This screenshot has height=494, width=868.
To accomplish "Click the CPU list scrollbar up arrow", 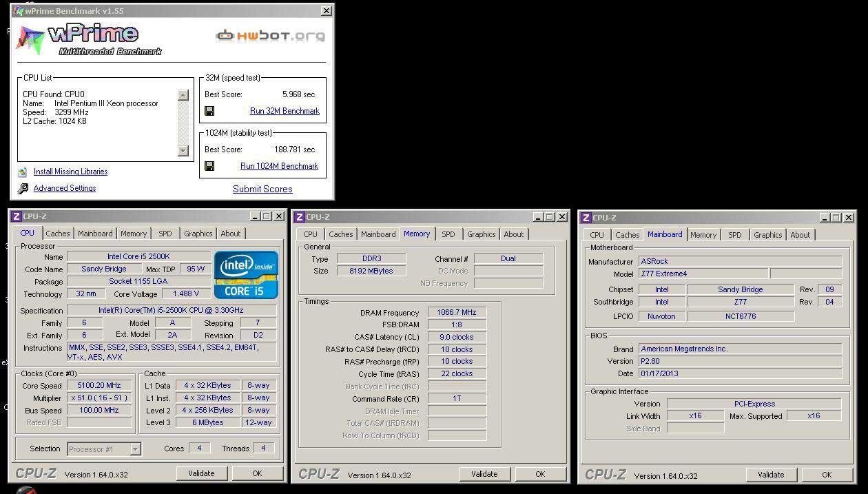I will point(183,95).
